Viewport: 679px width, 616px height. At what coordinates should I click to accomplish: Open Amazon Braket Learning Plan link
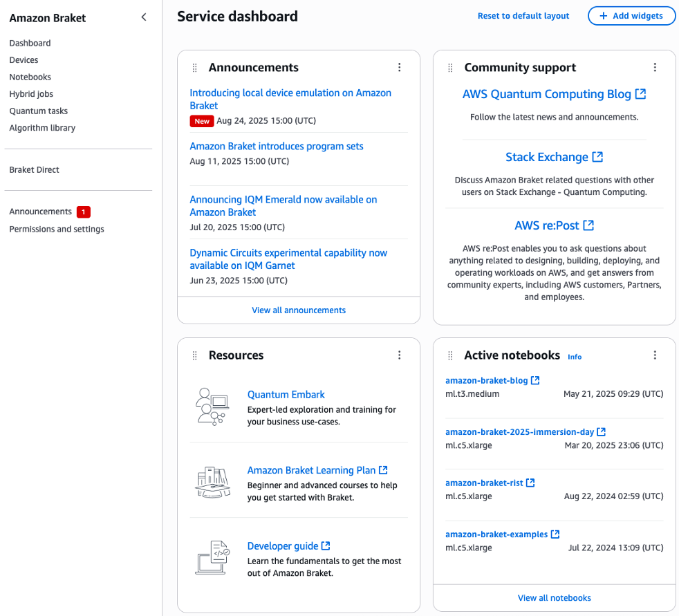point(311,470)
